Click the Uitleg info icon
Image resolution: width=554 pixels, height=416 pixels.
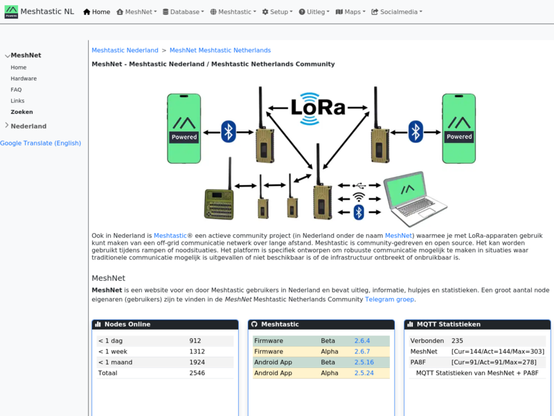pos(302,12)
